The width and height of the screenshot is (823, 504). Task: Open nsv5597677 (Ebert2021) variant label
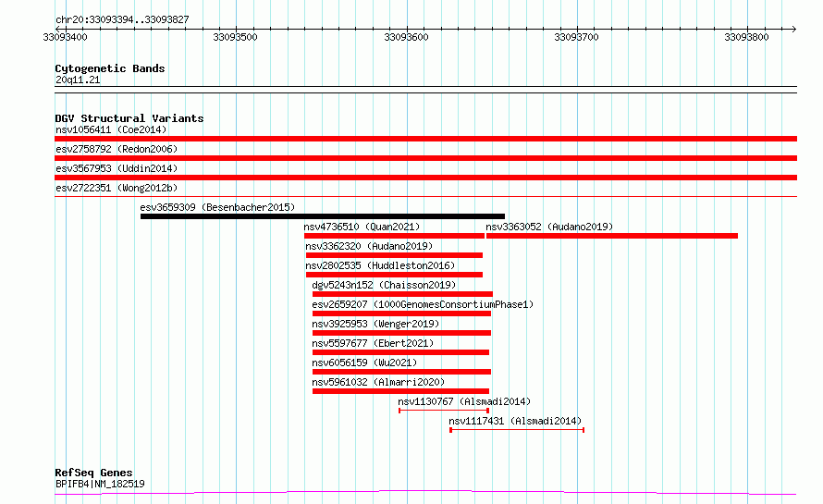[374, 343]
